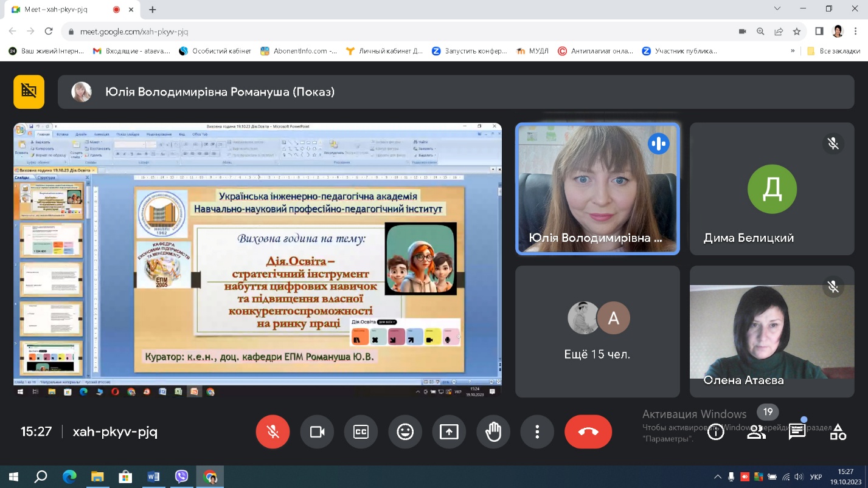Toggle the camera button in Meet
Viewport: 868px width, 488px height.
(317, 431)
